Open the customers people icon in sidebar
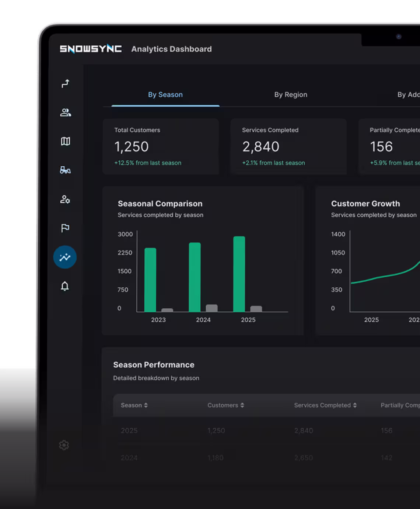Image resolution: width=420 pixels, height=509 pixels. tap(65, 112)
